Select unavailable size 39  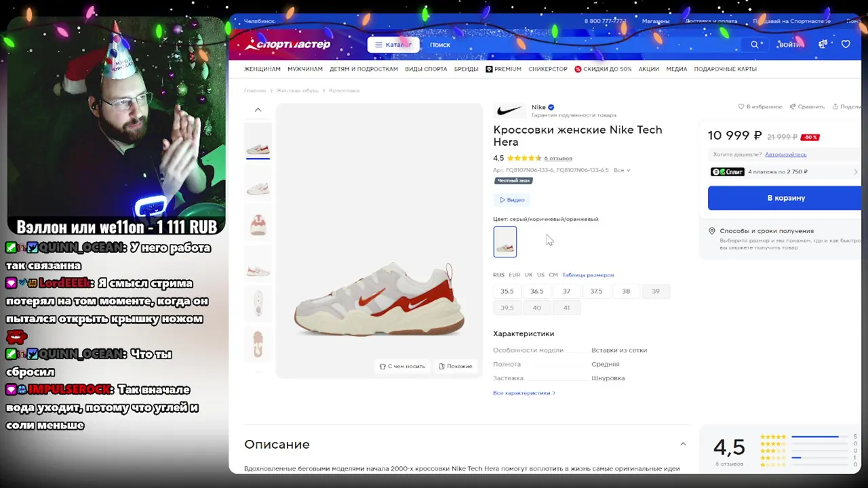tap(656, 291)
